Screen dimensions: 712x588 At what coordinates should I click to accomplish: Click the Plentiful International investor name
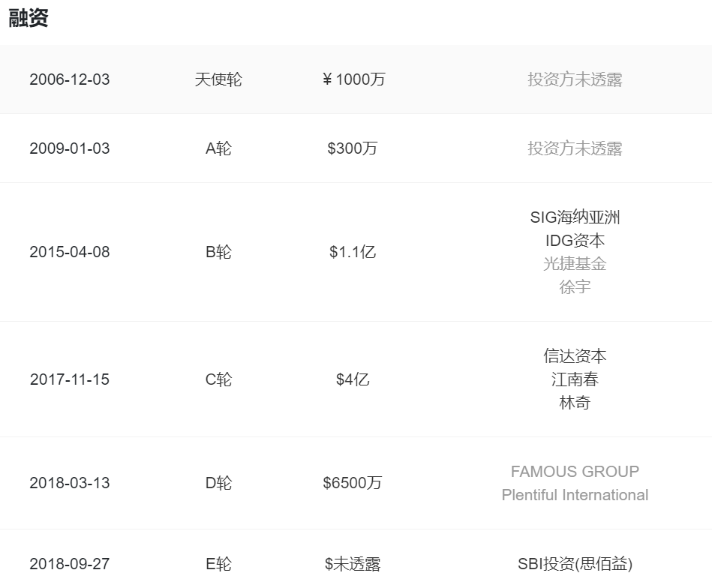575,495
